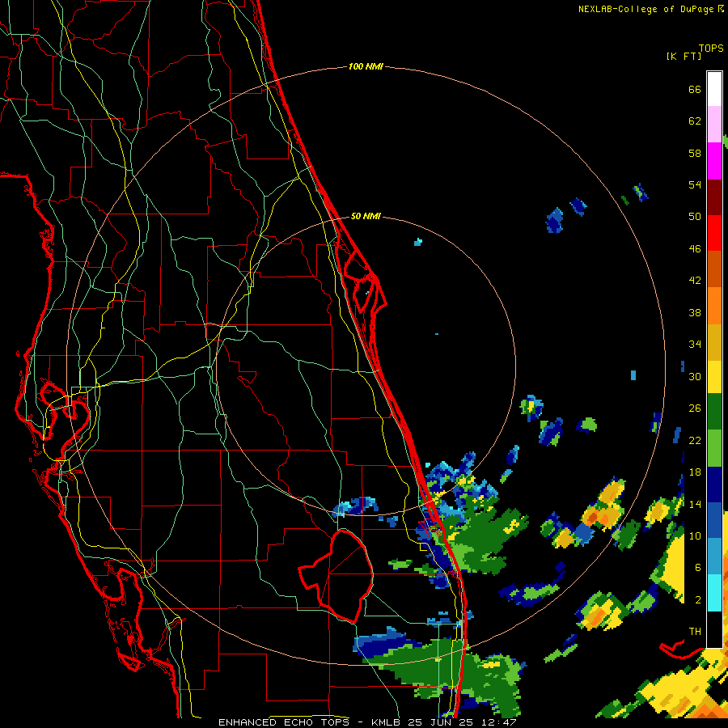
Task: Click the TH threshold legend label
Action: point(695,631)
